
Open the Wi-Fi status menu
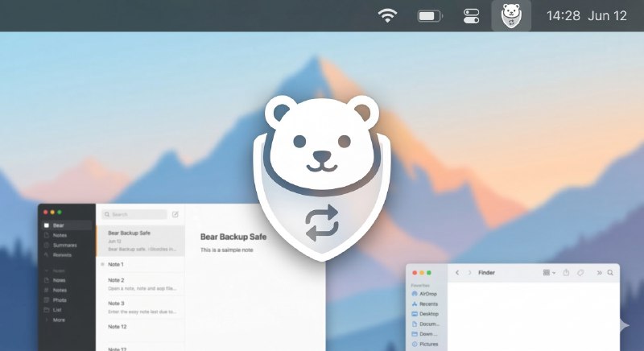click(x=387, y=15)
